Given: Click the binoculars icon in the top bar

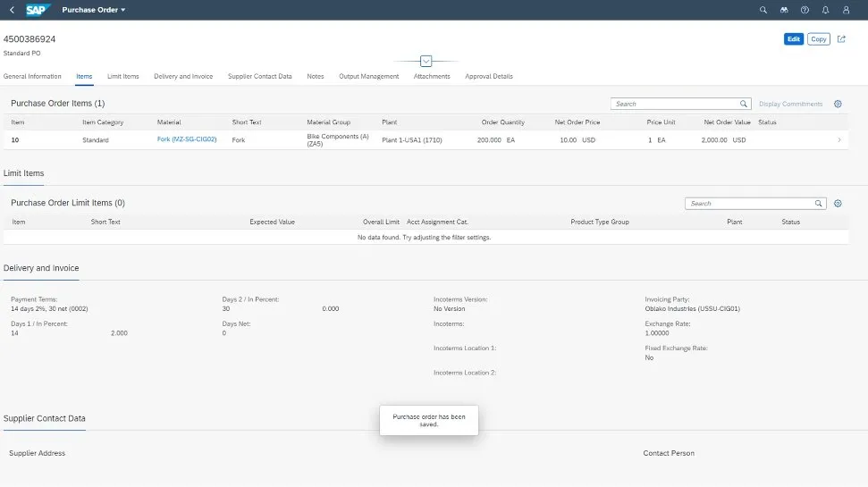Looking at the screenshot, I should point(784,10).
